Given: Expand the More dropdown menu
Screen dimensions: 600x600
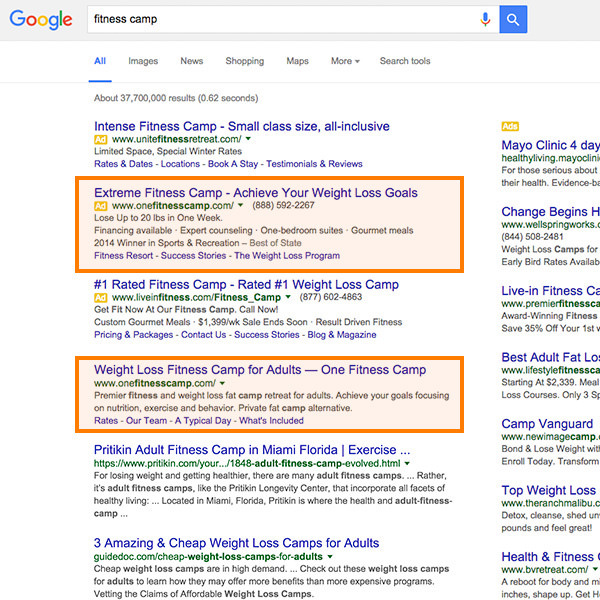Looking at the screenshot, I should coord(345,61).
